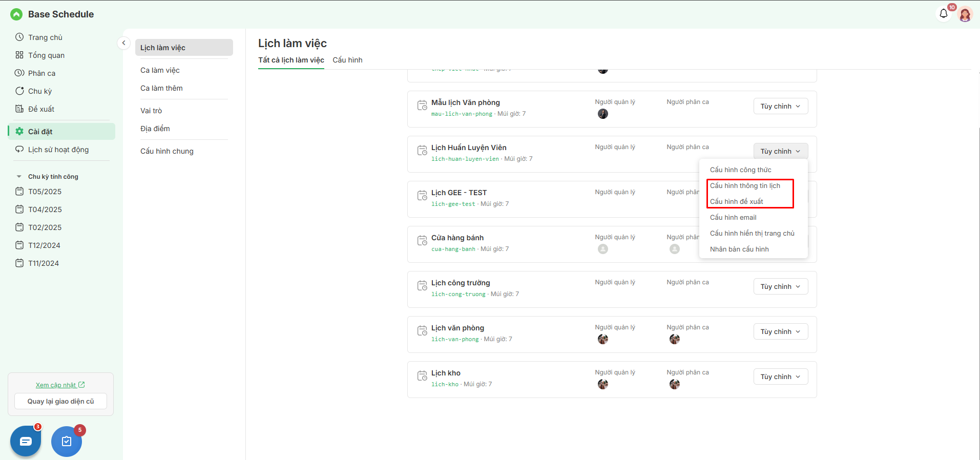Click the Lịch sử hoạt động chat icon
Screen dimensions: 980x460
tap(19, 149)
